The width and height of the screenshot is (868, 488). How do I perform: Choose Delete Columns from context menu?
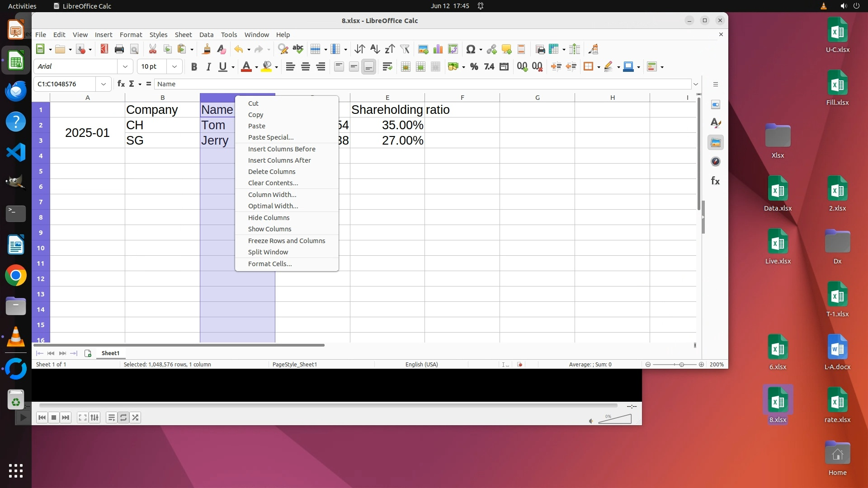tap(271, 172)
